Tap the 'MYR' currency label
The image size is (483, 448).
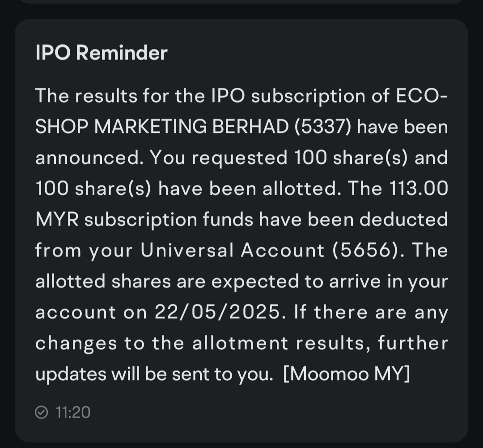57,219
